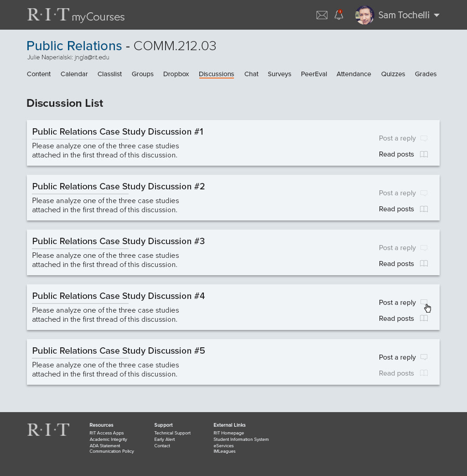The width and height of the screenshot is (467, 476).
Task: Go to the Groups tab
Action: coord(143,74)
